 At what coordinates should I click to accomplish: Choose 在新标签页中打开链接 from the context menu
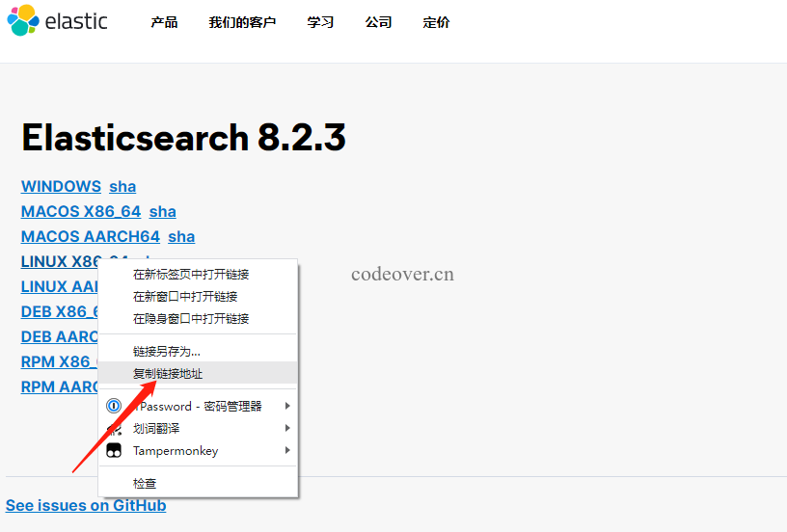click(x=191, y=274)
